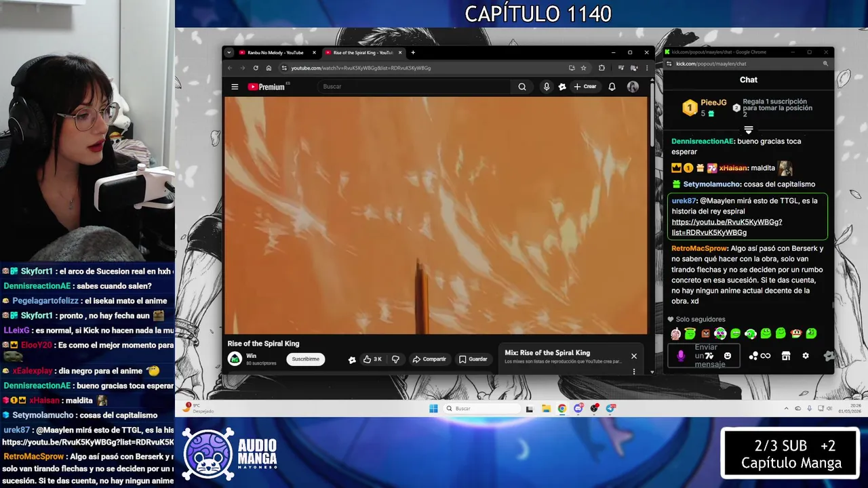Click sparkle icon left of like button
868x488 pixels.
click(352, 360)
